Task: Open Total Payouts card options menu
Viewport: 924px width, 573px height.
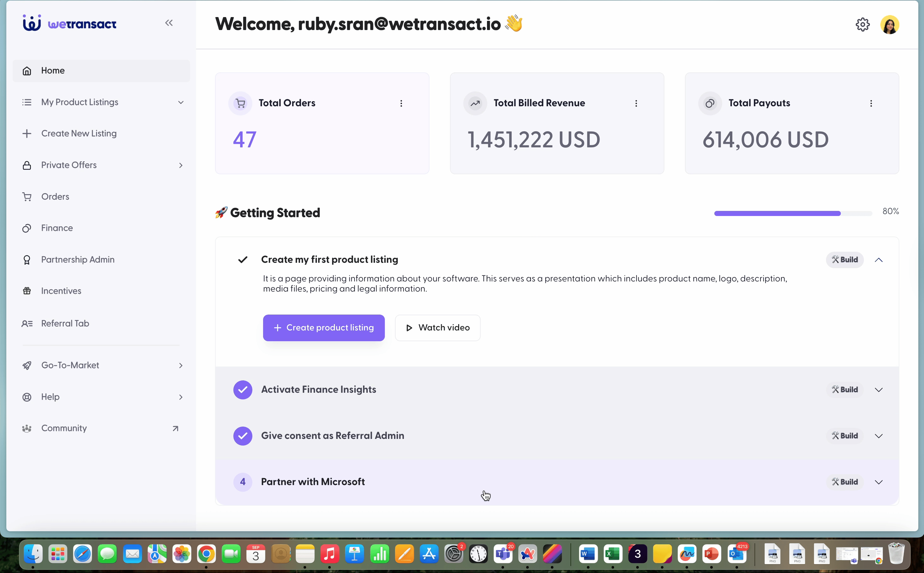Action: pyautogui.click(x=871, y=103)
